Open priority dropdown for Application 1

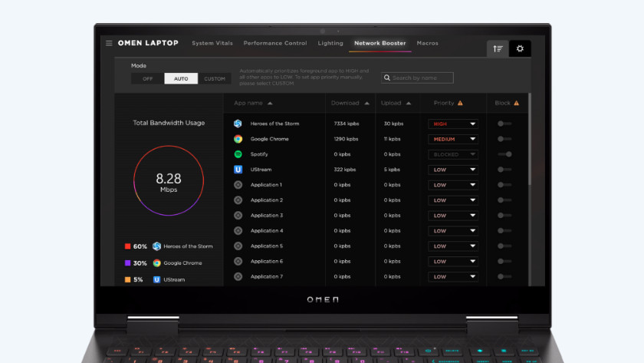click(453, 185)
